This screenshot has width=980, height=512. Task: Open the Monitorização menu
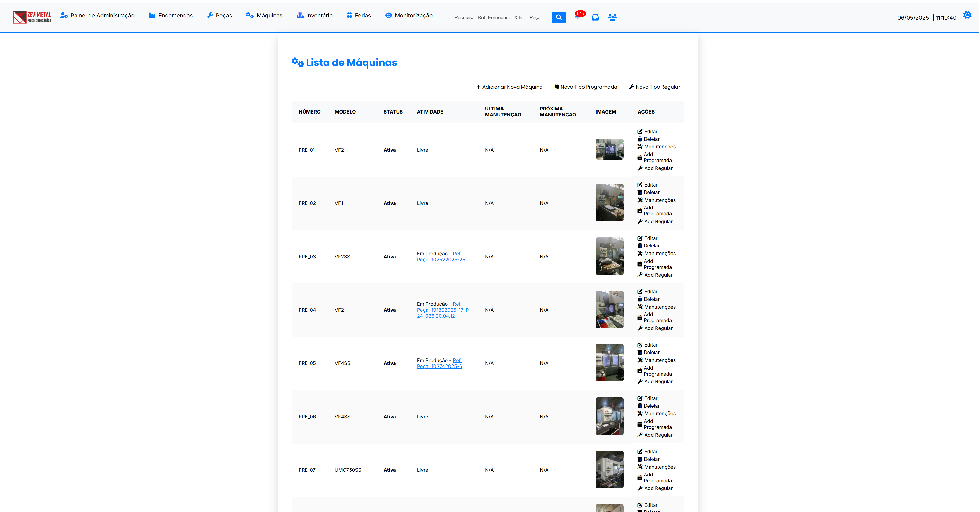click(x=409, y=16)
